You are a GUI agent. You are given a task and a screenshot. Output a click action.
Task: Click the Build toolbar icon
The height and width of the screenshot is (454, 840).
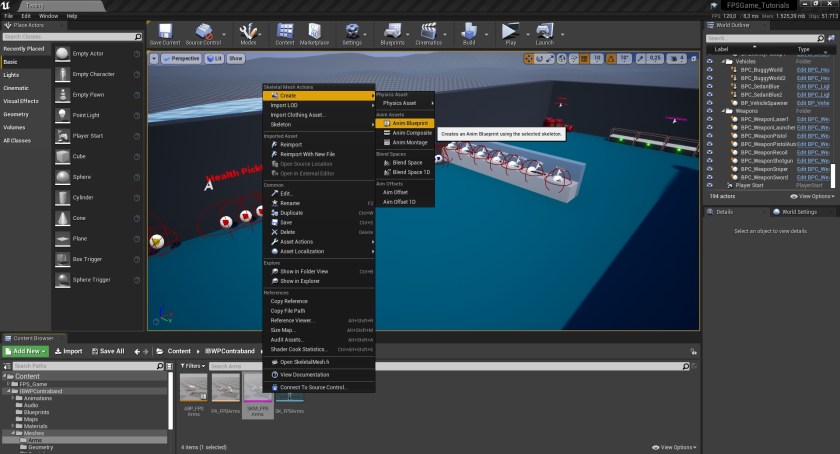pos(469,32)
